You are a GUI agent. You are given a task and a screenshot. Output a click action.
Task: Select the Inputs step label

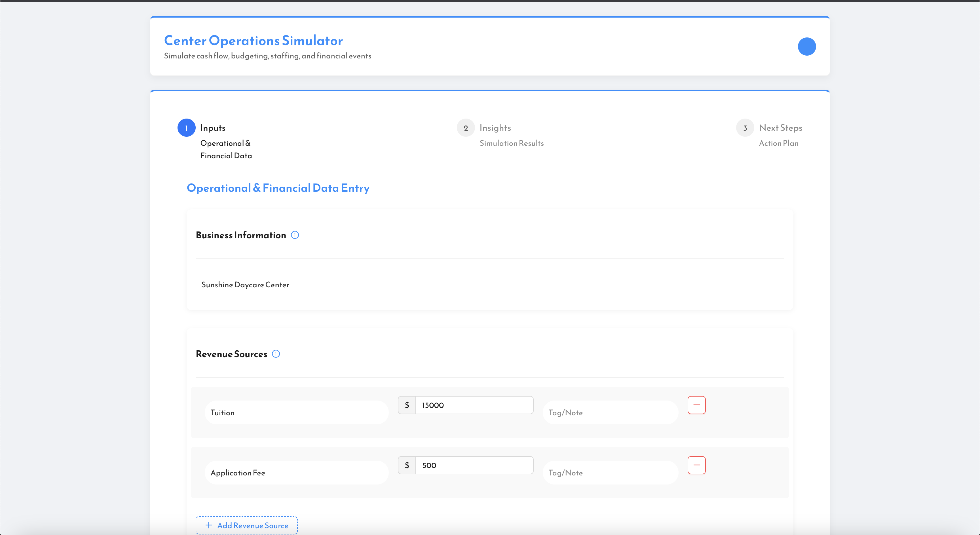pyautogui.click(x=213, y=128)
